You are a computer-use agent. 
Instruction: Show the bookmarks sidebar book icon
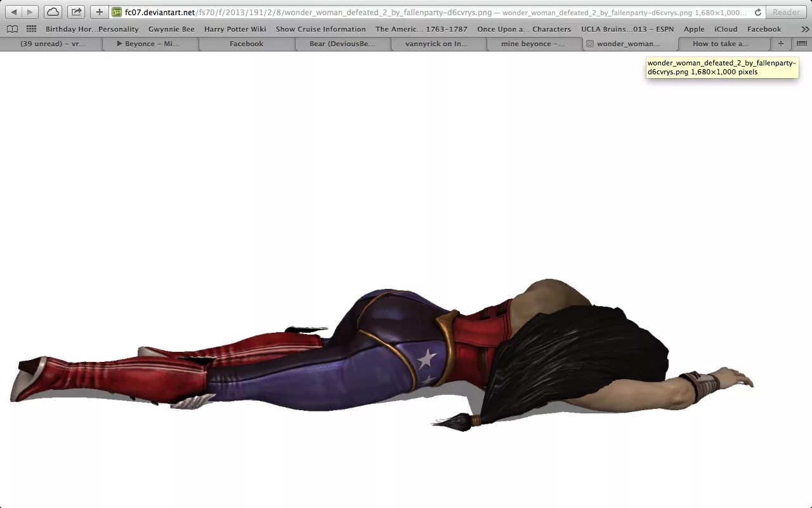click(x=12, y=29)
